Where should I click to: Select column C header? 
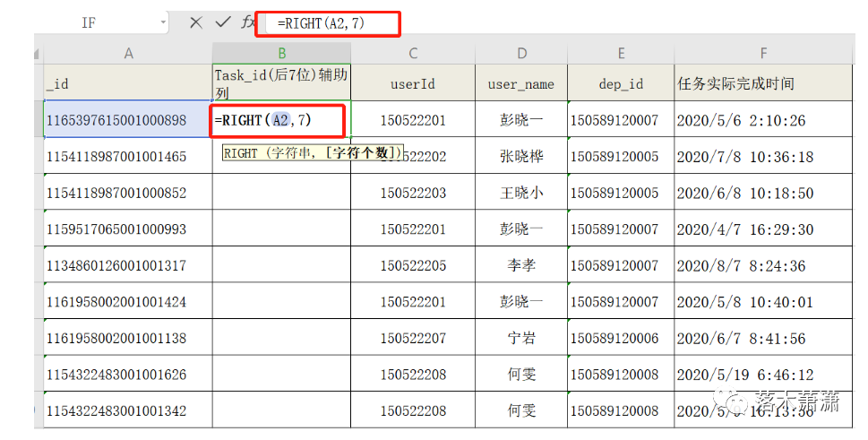coord(413,54)
